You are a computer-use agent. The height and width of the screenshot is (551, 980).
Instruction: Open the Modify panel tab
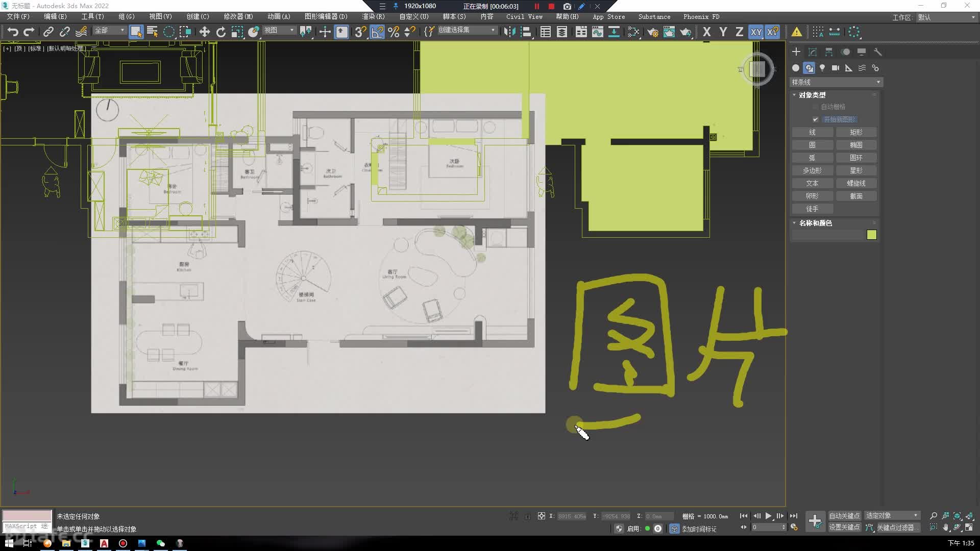813,52
